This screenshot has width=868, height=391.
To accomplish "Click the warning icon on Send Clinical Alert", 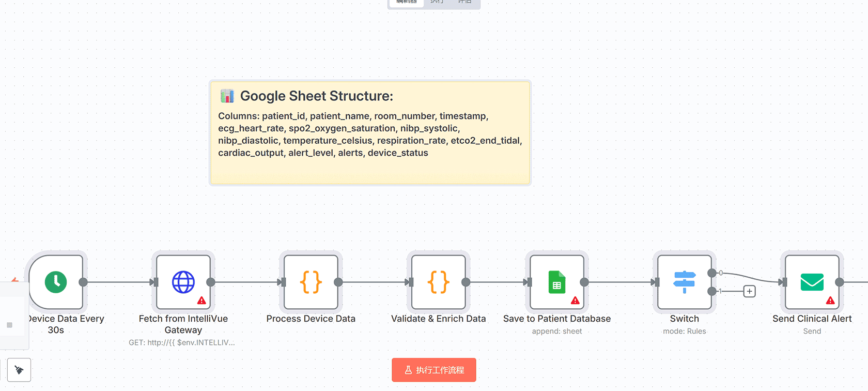I will (x=830, y=300).
